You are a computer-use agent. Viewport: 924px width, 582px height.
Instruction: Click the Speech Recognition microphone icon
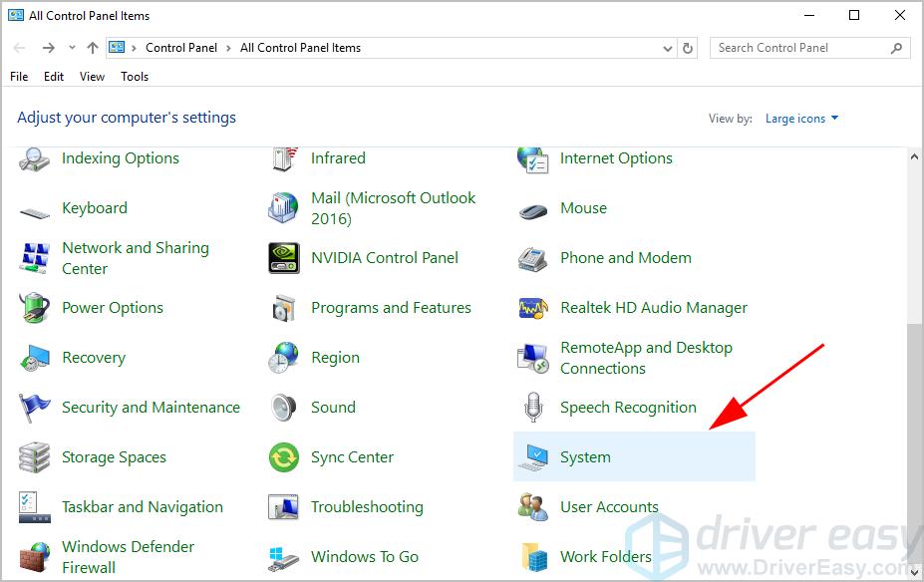[533, 408]
